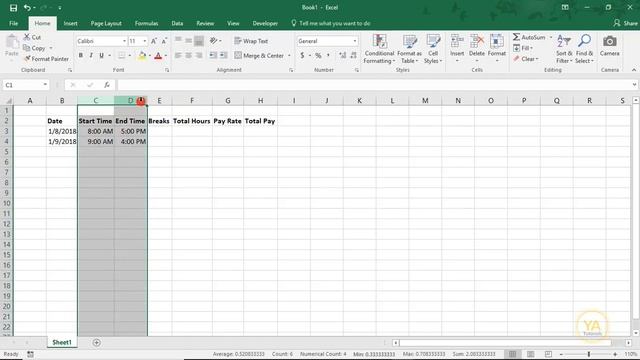Screen dimensions: 640x360
Task: Click Delete cells icon
Action: 477,41
